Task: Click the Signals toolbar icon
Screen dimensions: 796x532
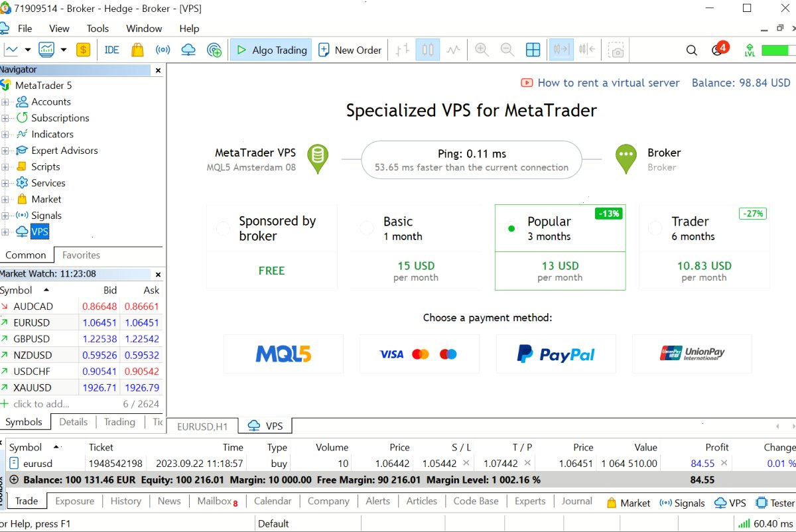Action: point(163,50)
